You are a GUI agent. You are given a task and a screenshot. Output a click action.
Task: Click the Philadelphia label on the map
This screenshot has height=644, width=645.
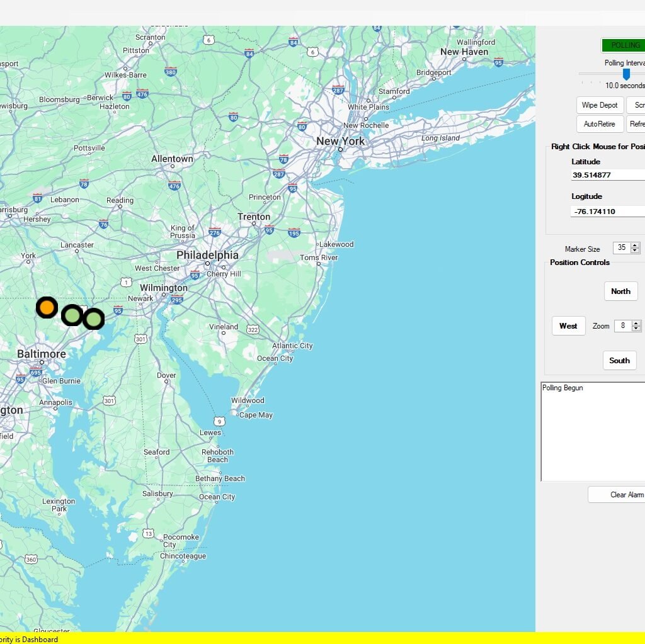[207, 255]
